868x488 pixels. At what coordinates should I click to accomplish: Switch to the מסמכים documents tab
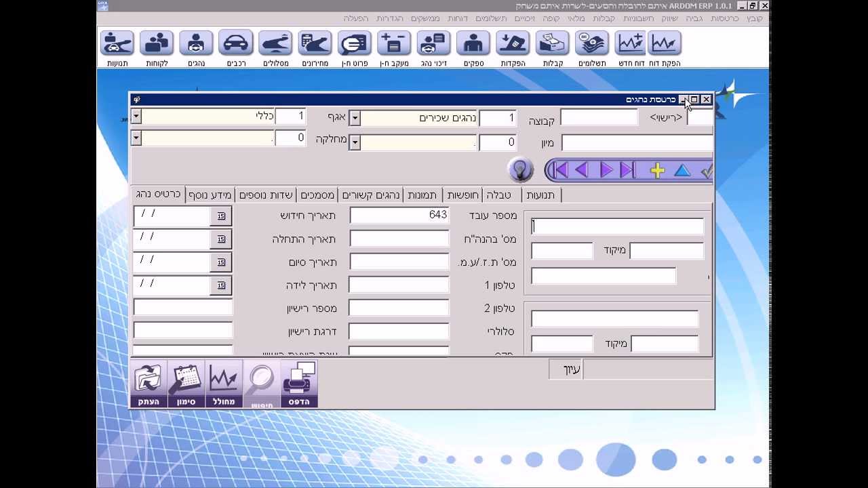coord(317,195)
